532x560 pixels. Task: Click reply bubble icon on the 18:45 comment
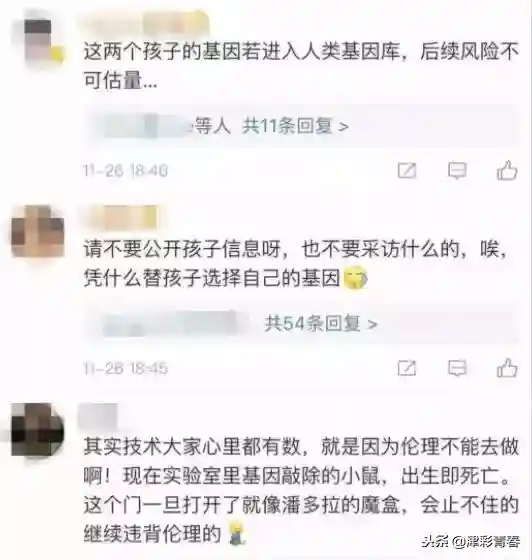click(457, 368)
